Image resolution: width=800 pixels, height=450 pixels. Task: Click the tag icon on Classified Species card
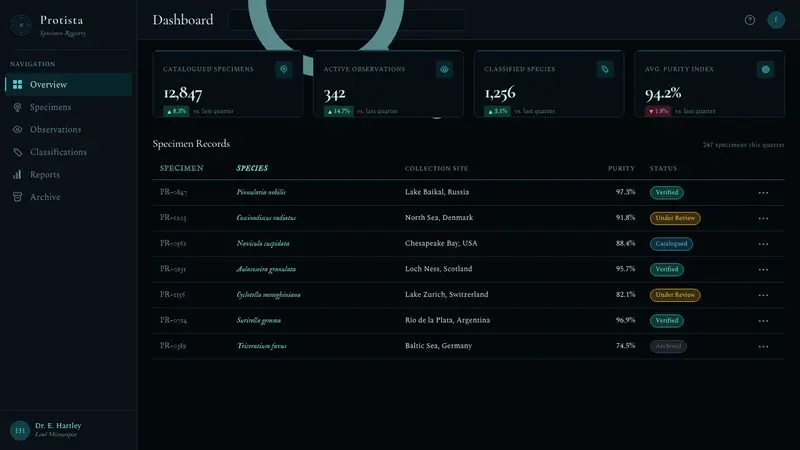605,69
